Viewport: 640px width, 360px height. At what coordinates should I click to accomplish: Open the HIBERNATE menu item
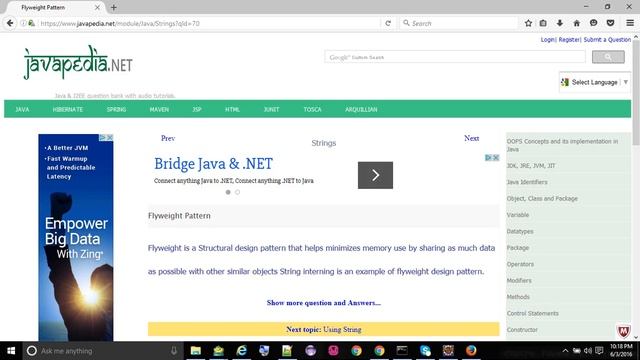click(x=68, y=109)
